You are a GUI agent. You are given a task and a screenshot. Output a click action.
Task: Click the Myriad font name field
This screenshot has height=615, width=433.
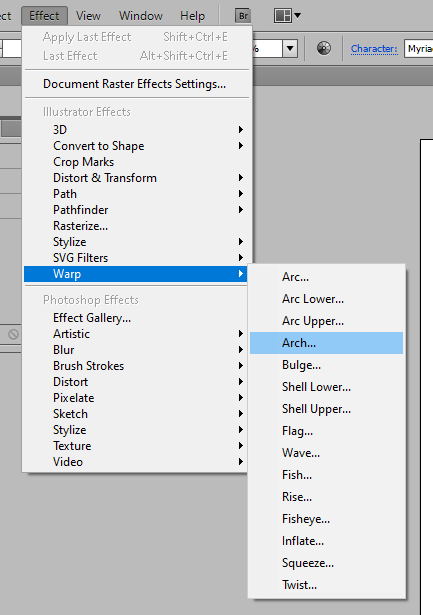click(x=418, y=49)
